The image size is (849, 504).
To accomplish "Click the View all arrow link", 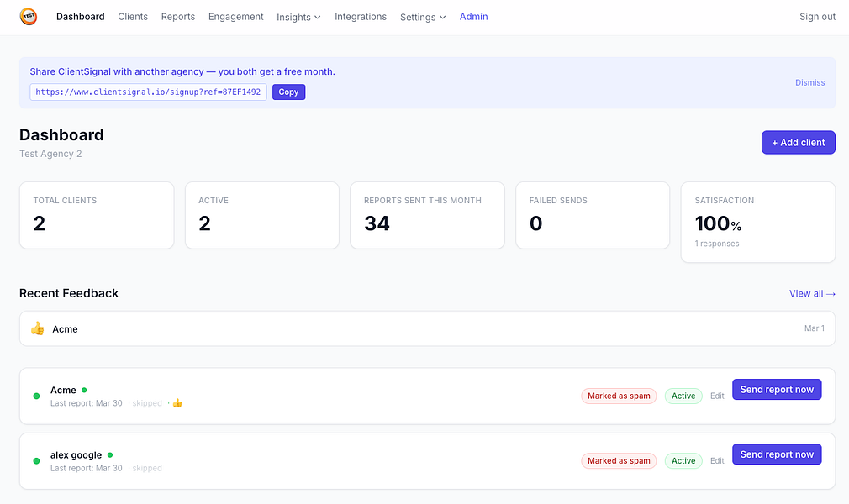I will pyautogui.click(x=812, y=293).
